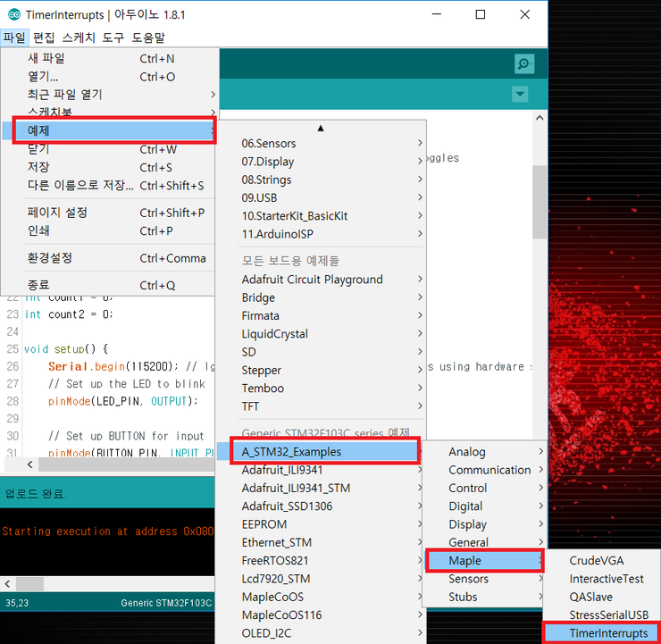661x644 pixels.
Task: Open 환경설정 preferences entry
Action: pyautogui.click(x=110, y=258)
